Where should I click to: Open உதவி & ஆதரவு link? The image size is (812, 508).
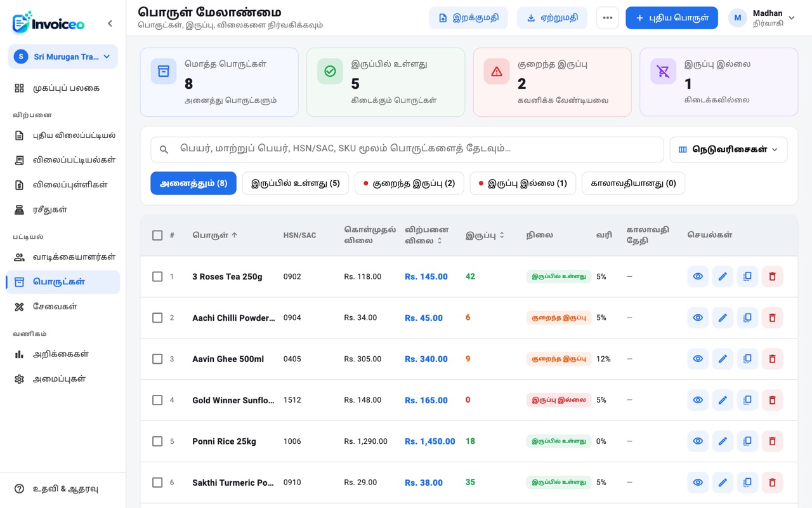pos(63,489)
